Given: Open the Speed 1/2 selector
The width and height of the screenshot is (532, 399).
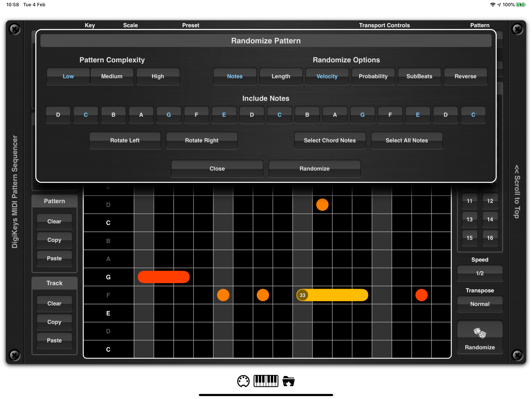Looking at the screenshot, I should point(480,273).
